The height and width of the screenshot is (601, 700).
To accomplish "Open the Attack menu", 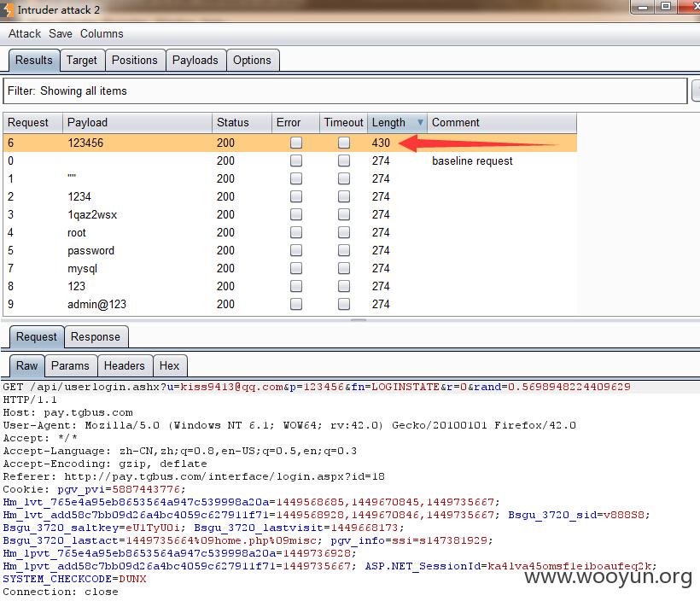I will click(24, 34).
